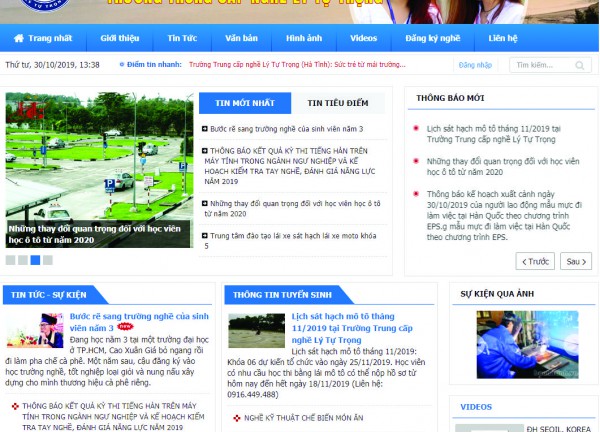
Task: Click the home icon beside Trang nhất
Action: click(x=19, y=38)
